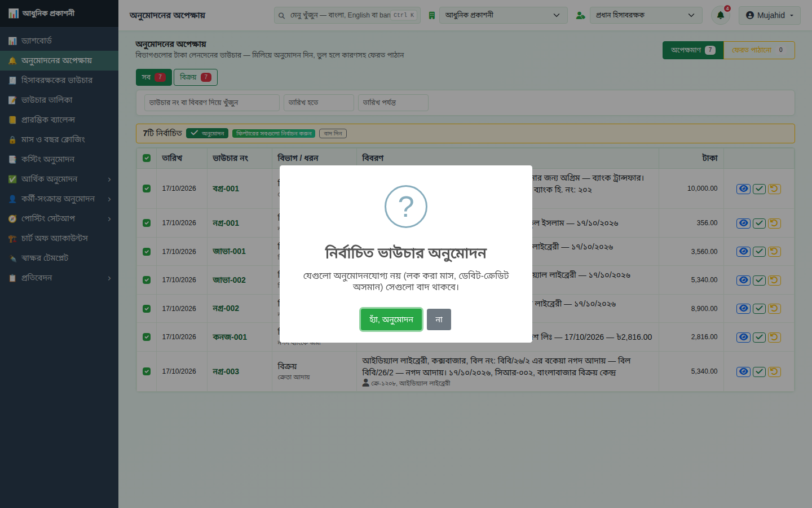View voucher নগ্র-003 eye icon
Screen dimensions: 812x508
click(x=744, y=371)
